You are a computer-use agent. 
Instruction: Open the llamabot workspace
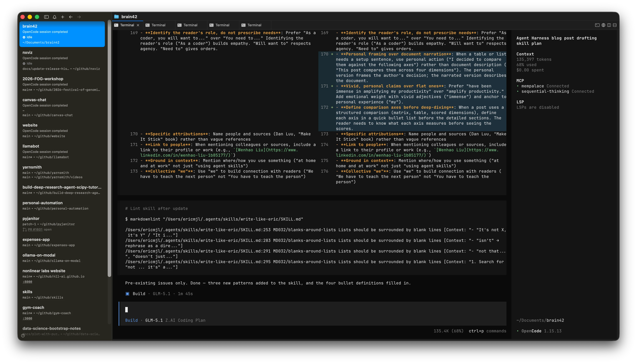(x=62, y=151)
